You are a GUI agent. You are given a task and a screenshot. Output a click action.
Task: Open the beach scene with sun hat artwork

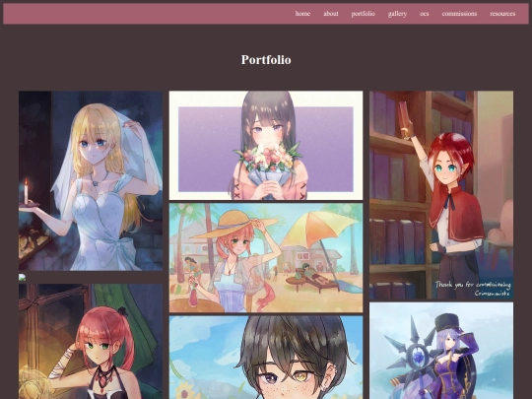[x=266, y=258]
